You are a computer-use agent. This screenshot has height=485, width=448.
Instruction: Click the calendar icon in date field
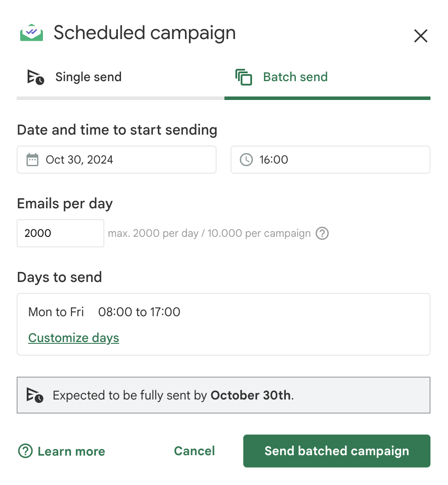click(32, 160)
